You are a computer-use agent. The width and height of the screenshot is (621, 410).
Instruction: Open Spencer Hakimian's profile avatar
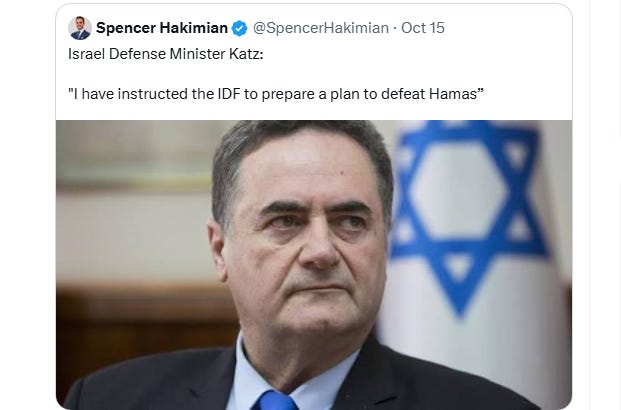tap(80, 28)
